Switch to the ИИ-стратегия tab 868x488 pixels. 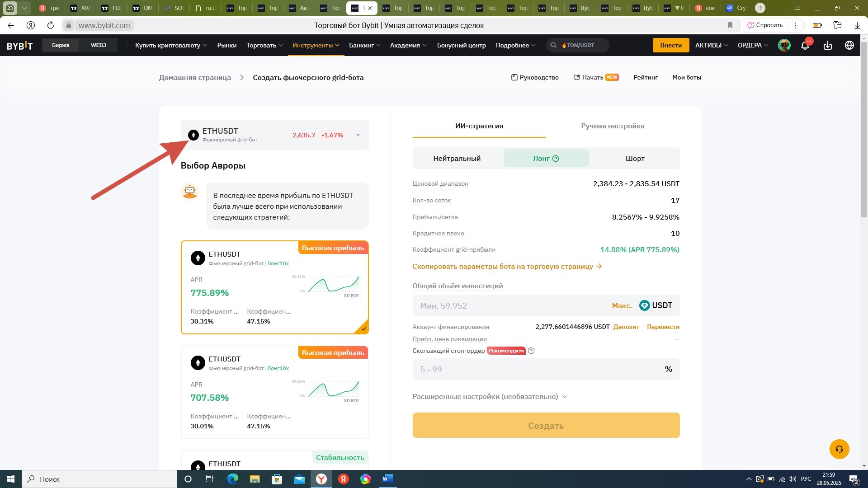click(479, 126)
